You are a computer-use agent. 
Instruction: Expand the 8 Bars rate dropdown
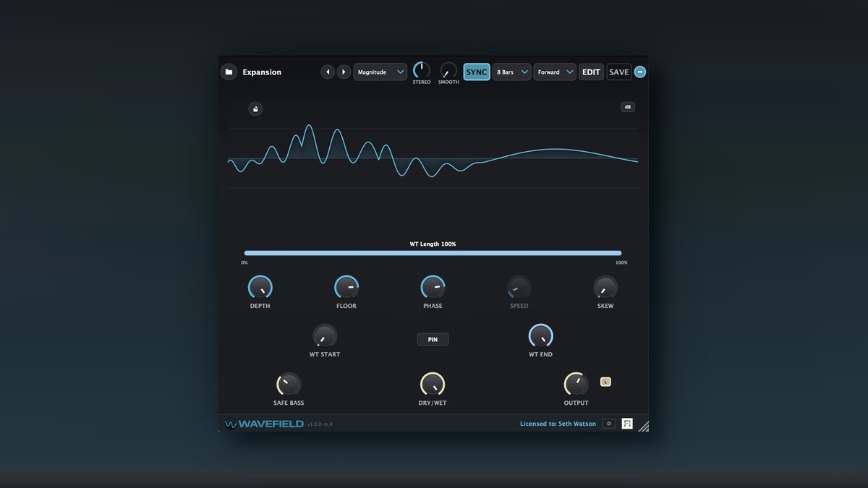point(512,72)
